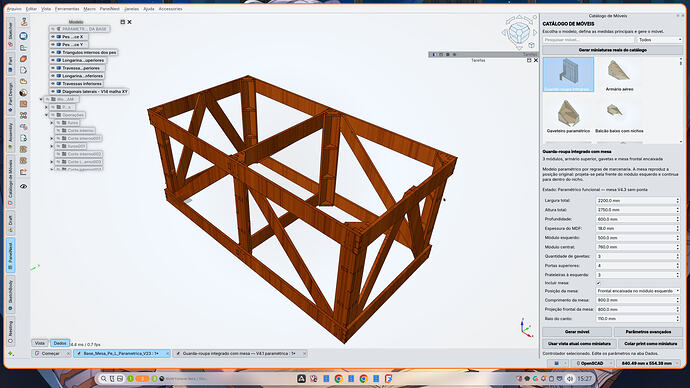Switch to Part Design workbench tab
Image resolution: width=690 pixels, height=388 pixels.
(x=11, y=97)
